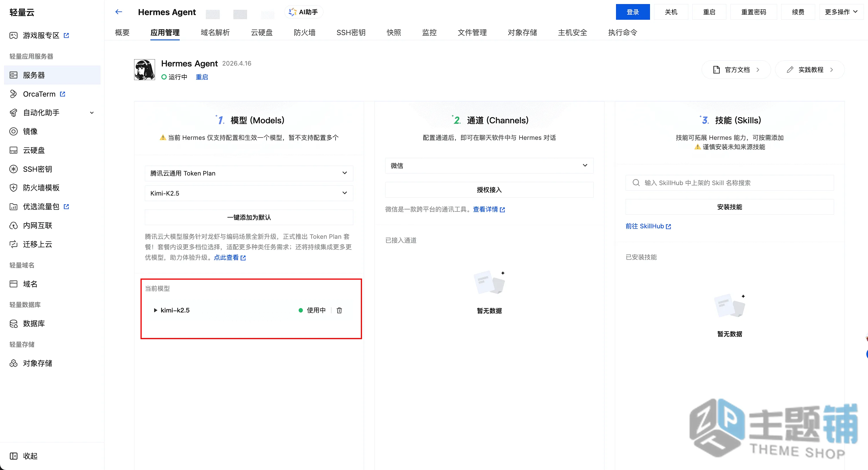Click the 优选流量包 sidebar icon
Image resolution: width=868 pixels, height=470 pixels.
tap(13, 206)
